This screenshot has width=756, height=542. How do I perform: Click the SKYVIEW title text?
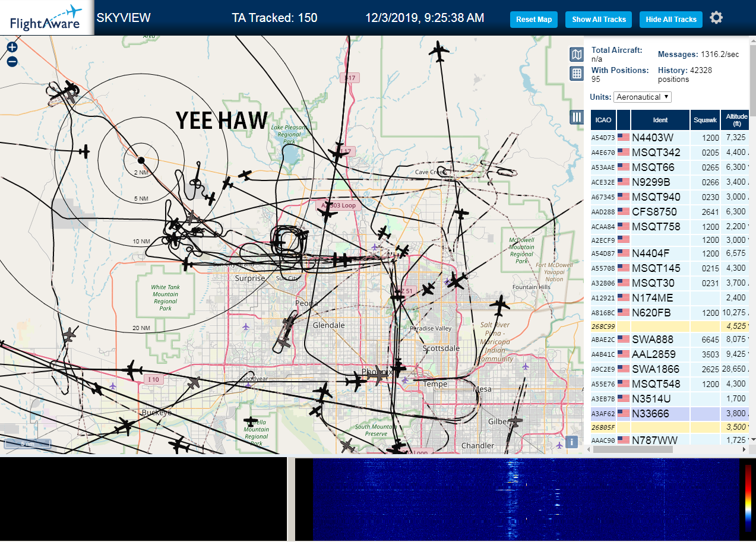point(124,18)
